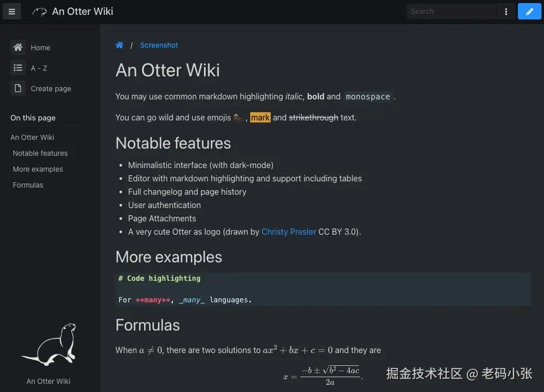Image resolution: width=544 pixels, height=392 pixels.
Task: Click the blue pencil edit button
Action: tap(529, 11)
